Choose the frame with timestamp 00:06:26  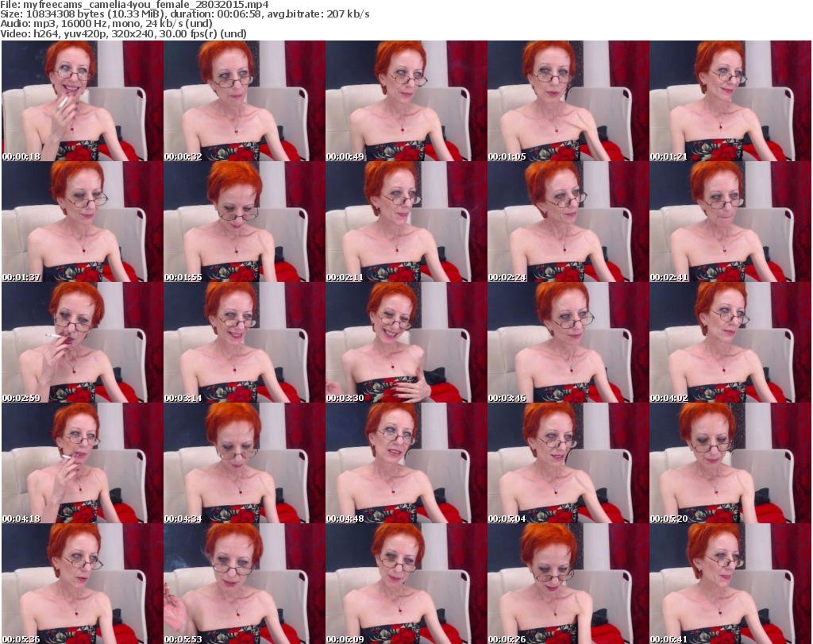[568, 584]
